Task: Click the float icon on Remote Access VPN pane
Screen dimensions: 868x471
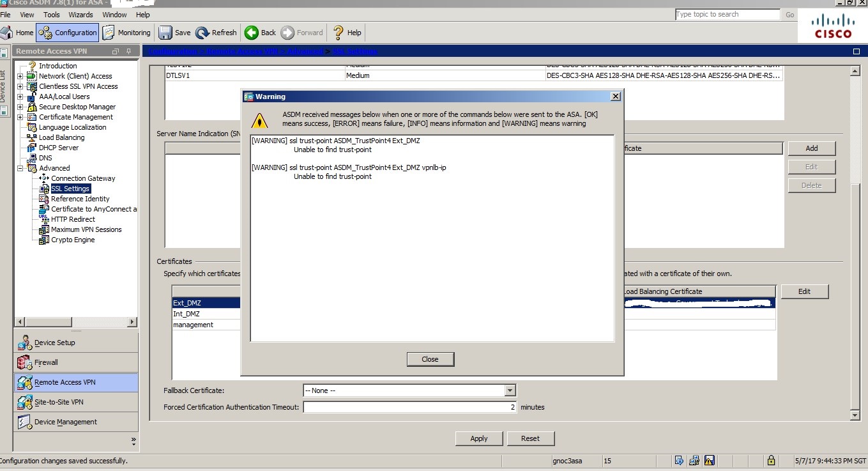Action: pyautogui.click(x=116, y=51)
